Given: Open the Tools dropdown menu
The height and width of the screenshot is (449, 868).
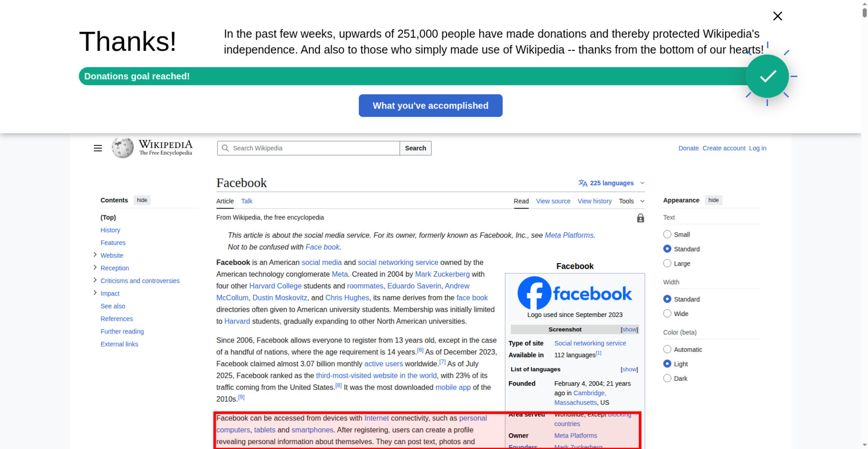Looking at the screenshot, I should pyautogui.click(x=631, y=201).
